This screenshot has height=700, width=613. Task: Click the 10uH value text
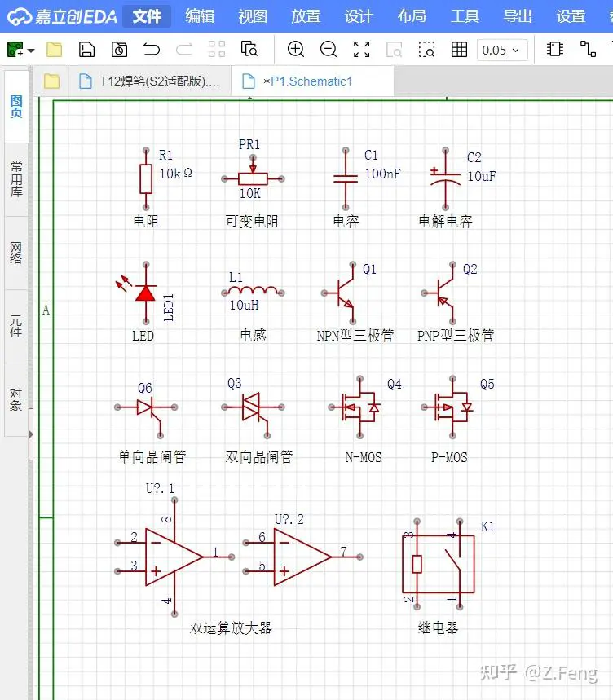point(244,305)
